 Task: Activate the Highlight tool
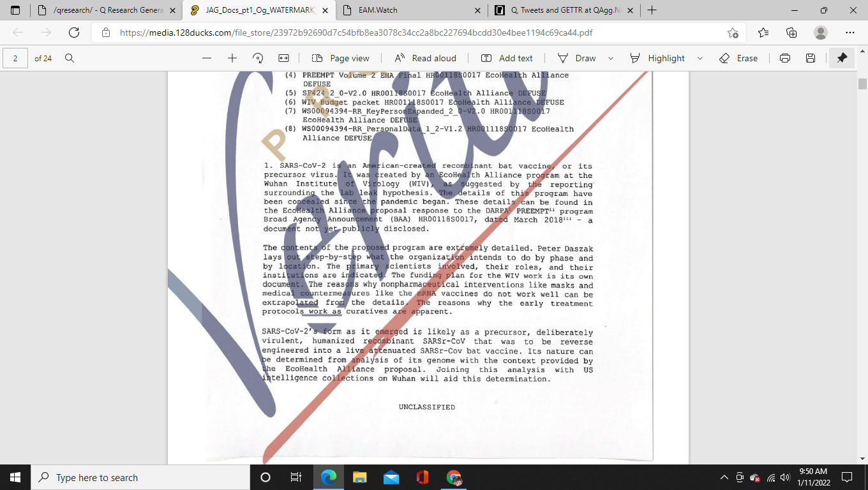click(657, 58)
